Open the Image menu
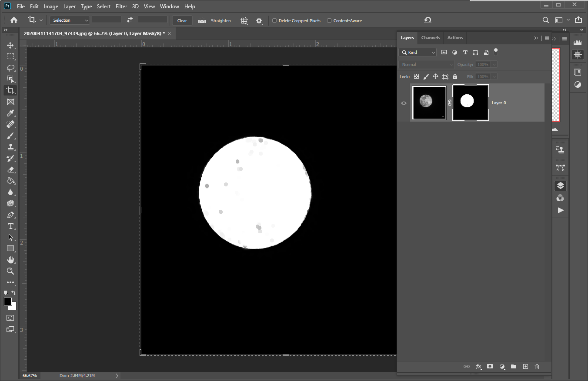This screenshot has height=381, width=588. pos(51,7)
